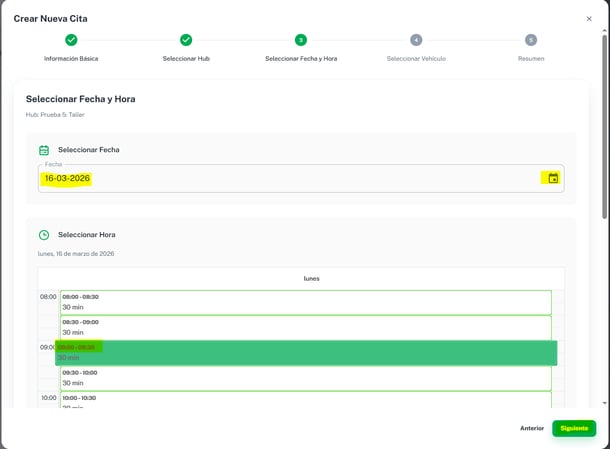Click the dialog's vertical scrollbar thumb
610x449 pixels.
pyautogui.click(x=605, y=127)
